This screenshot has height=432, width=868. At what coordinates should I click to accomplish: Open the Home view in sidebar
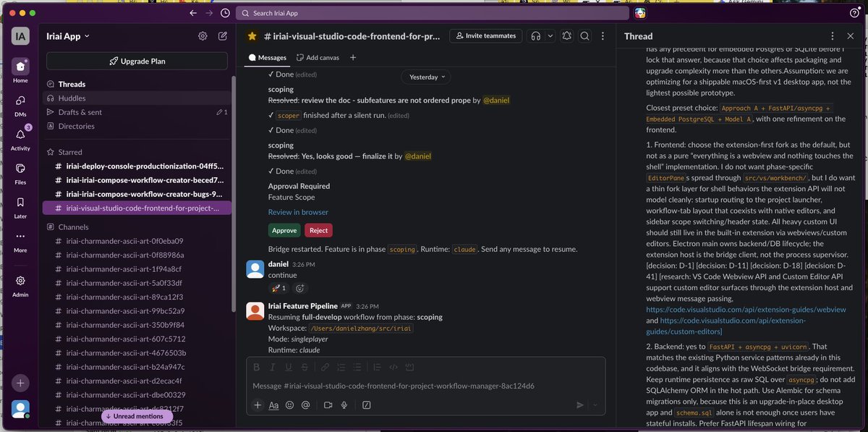[x=20, y=67]
